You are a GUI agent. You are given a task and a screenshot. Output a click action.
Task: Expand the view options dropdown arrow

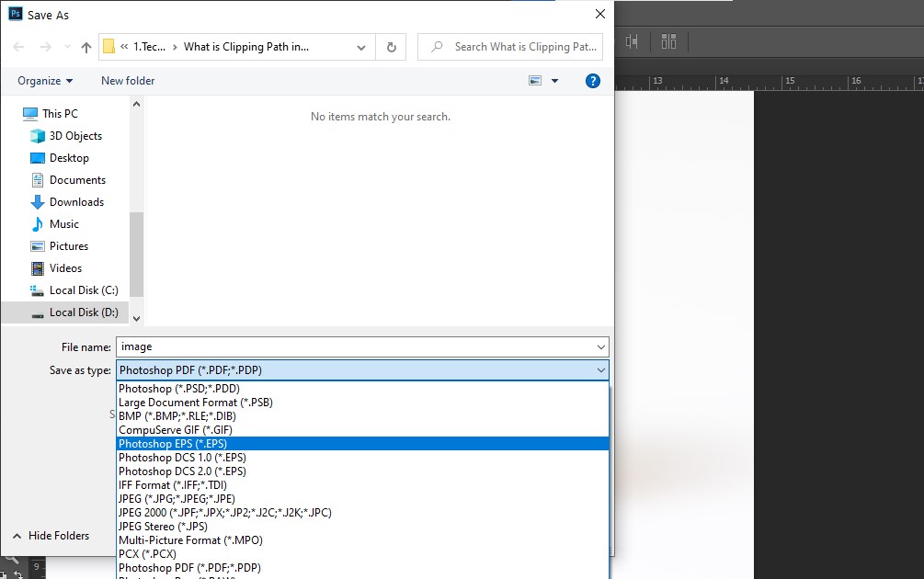pyautogui.click(x=554, y=81)
